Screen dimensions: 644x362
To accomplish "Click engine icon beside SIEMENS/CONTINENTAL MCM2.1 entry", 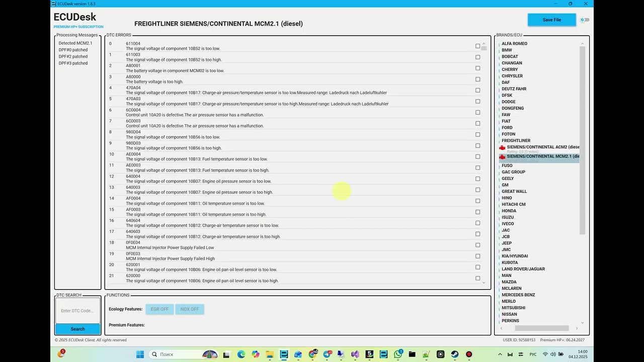I will click(502, 157).
